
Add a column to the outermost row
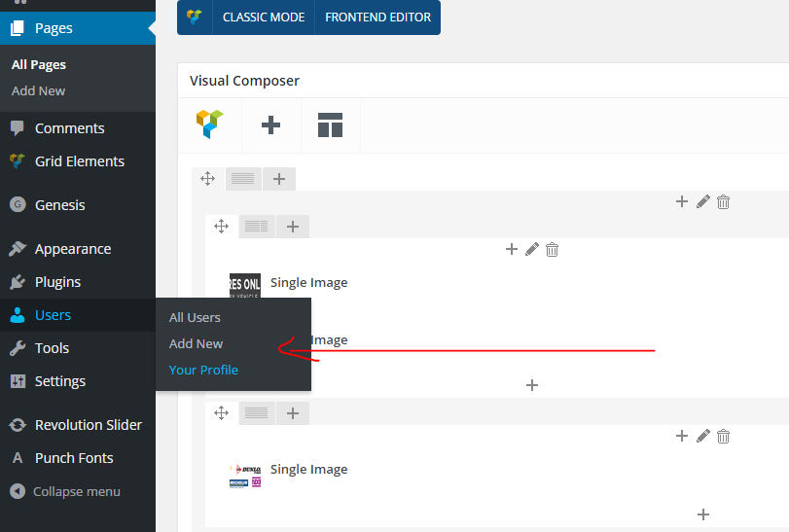coord(279,179)
